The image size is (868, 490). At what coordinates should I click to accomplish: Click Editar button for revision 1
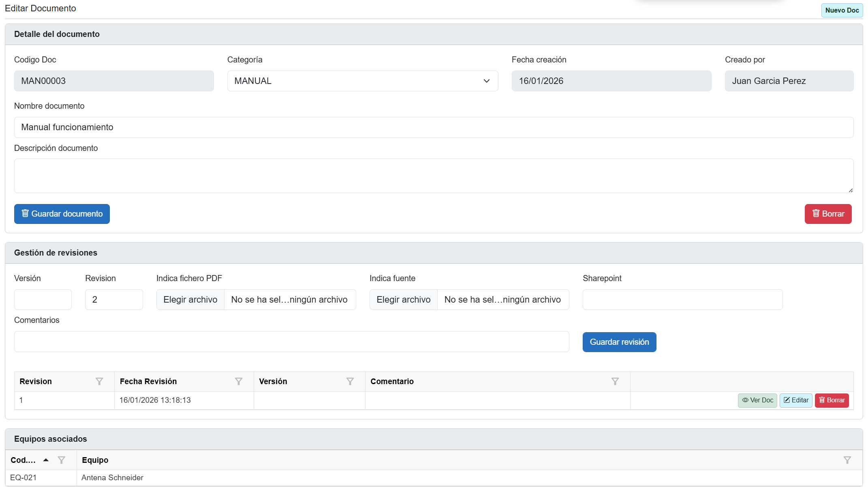tap(796, 400)
